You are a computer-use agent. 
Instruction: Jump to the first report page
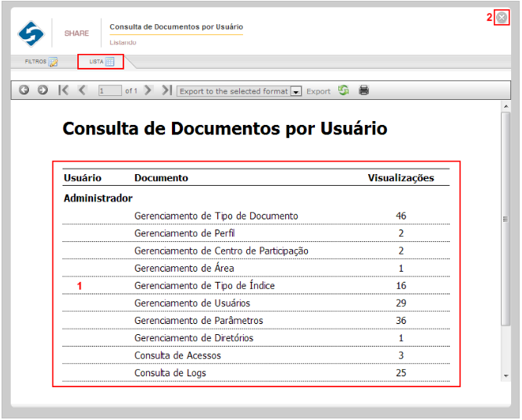tap(63, 90)
